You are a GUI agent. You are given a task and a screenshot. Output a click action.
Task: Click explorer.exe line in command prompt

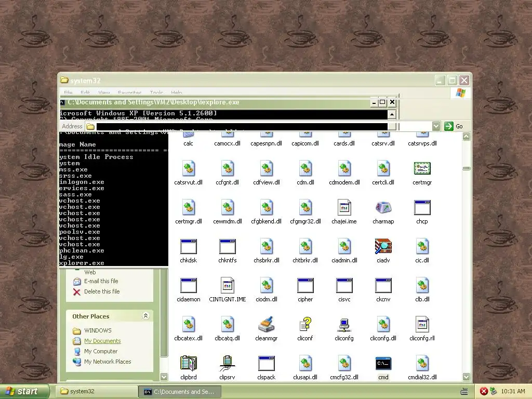82,263
